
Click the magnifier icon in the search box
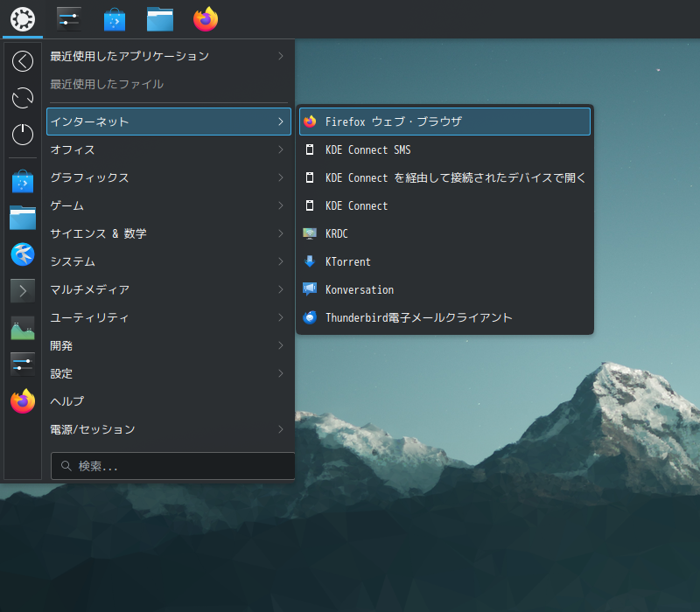pyautogui.click(x=66, y=466)
